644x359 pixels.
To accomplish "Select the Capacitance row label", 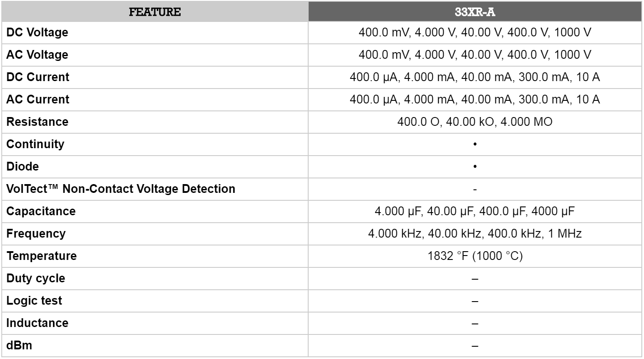I will (41, 211).
